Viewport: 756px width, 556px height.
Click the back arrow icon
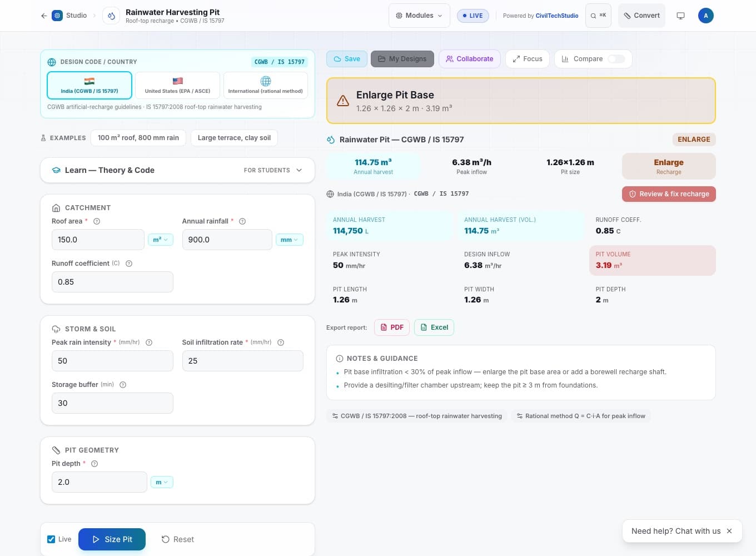tap(44, 16)
